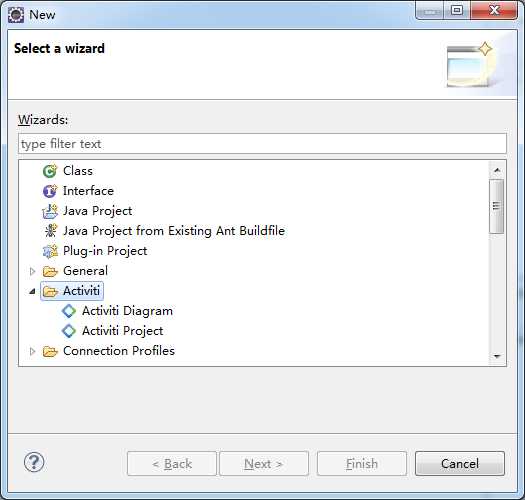Click the Class wizard icon
Image resolution: width=525 pixels, height=500 pixels.
(x=50, y=171)
